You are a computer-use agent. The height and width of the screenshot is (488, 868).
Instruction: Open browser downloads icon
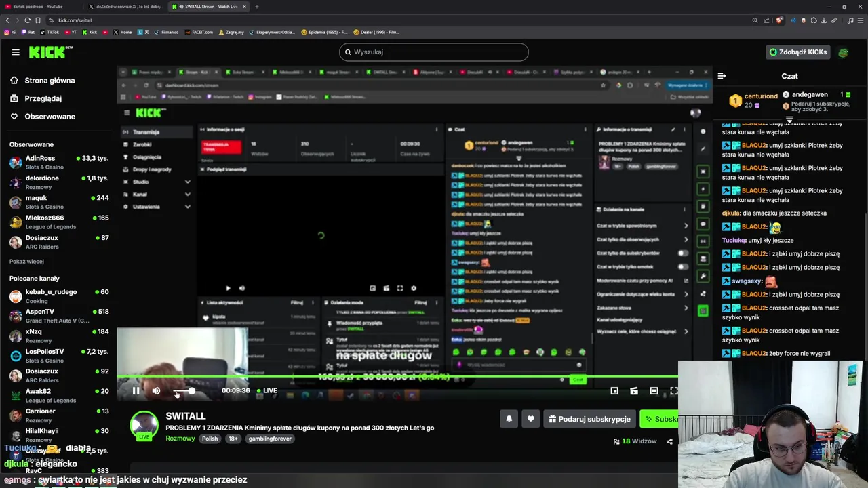823,20
